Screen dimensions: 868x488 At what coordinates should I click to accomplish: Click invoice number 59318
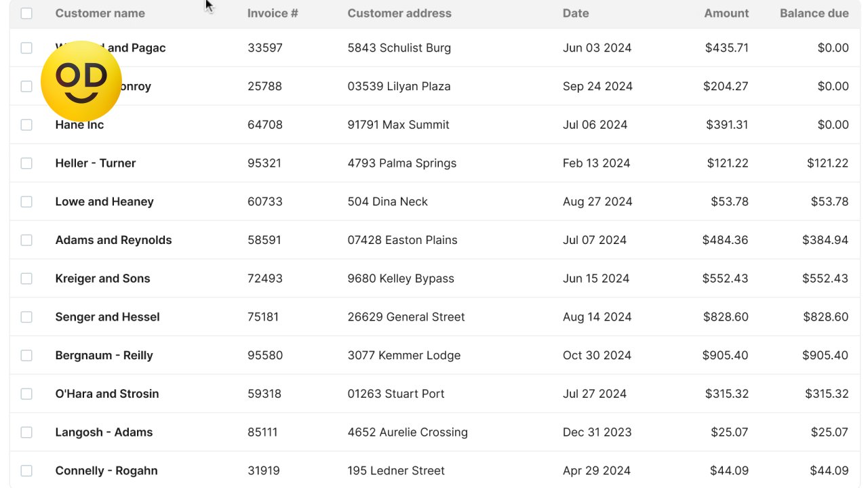point(265,394)
